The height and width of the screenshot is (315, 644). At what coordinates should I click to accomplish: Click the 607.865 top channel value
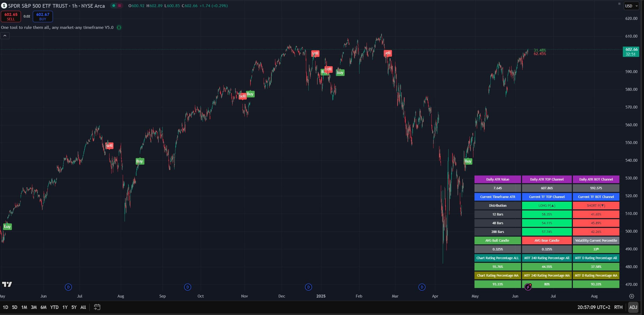(x=547, y=188)
